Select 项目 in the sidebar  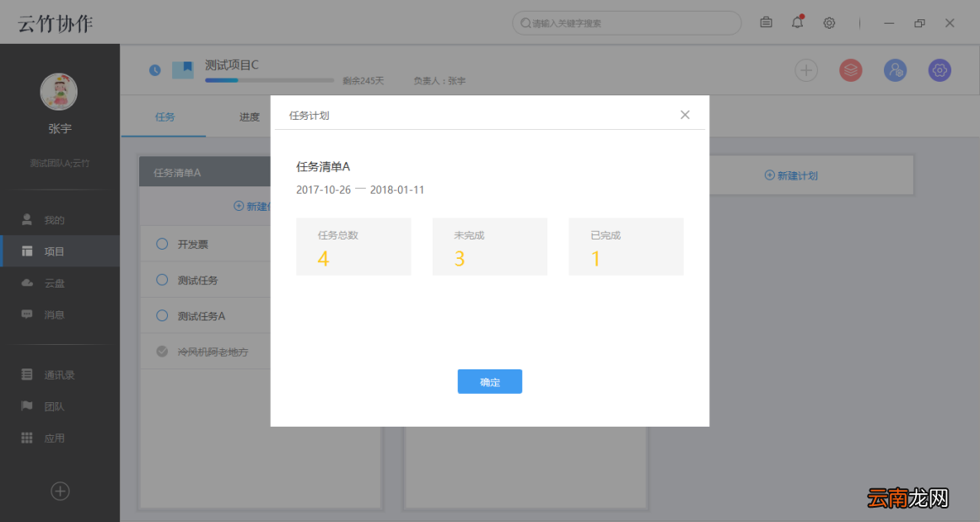59,251
